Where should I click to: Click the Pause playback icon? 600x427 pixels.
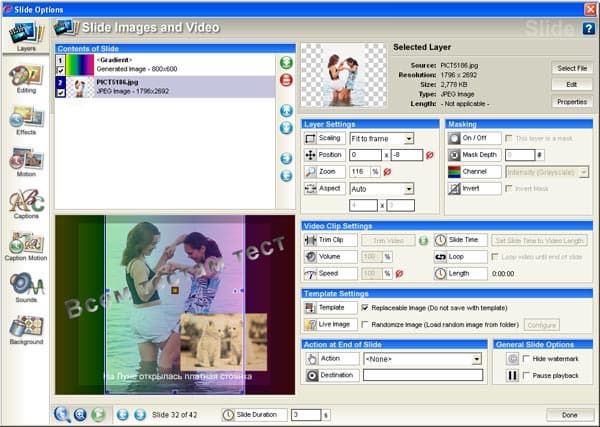point(512,375)
